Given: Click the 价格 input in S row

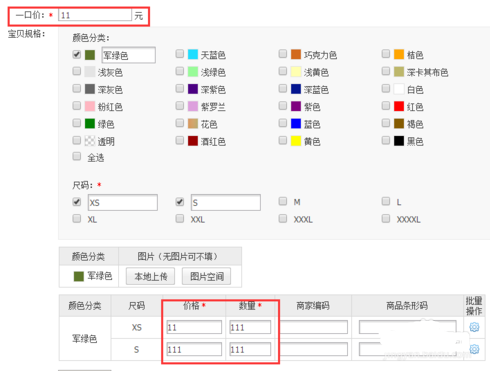Looking at the screenshot, I should click(194, 349).
